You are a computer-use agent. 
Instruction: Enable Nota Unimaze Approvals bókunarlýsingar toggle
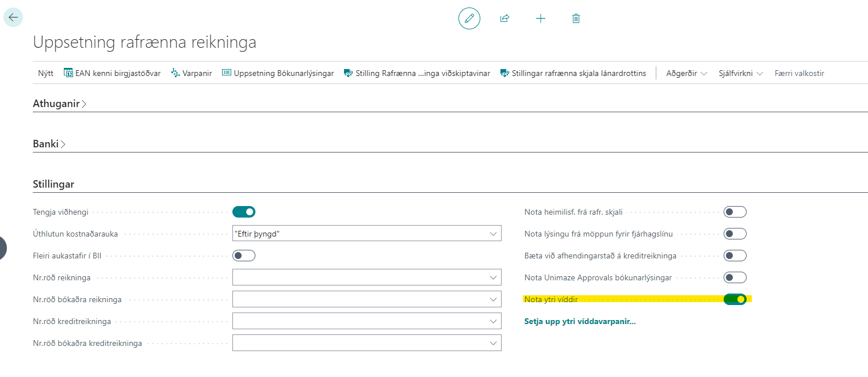[x=735, y=277]
